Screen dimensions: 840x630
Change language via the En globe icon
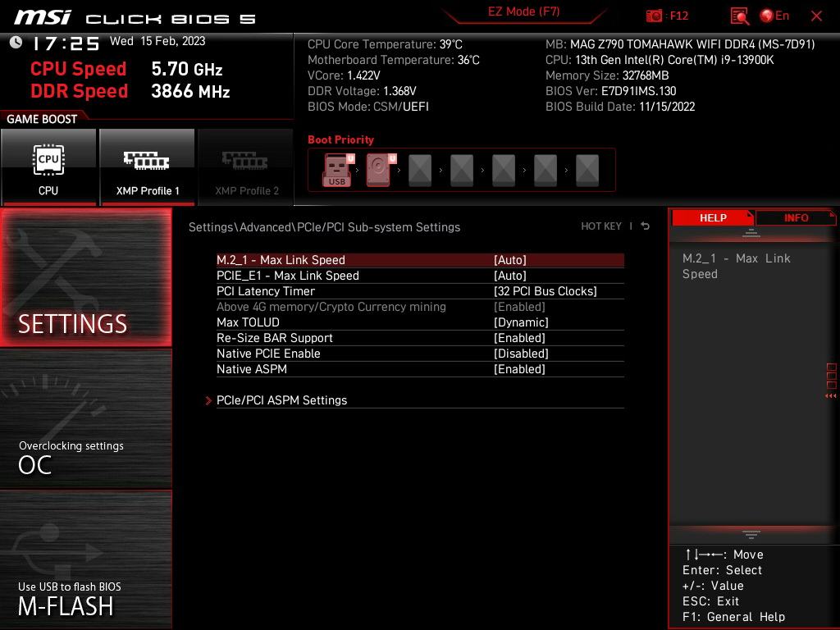pyautogui.click(x=774, y=16)
